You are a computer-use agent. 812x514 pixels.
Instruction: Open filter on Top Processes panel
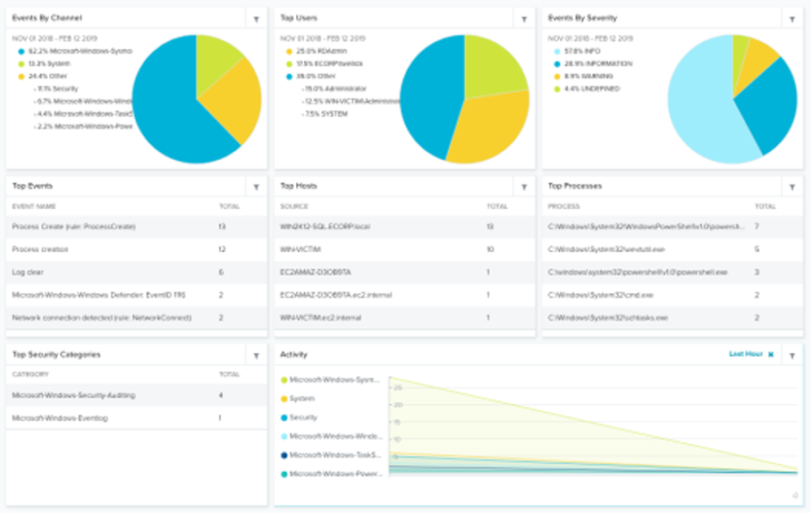[791, 187]
